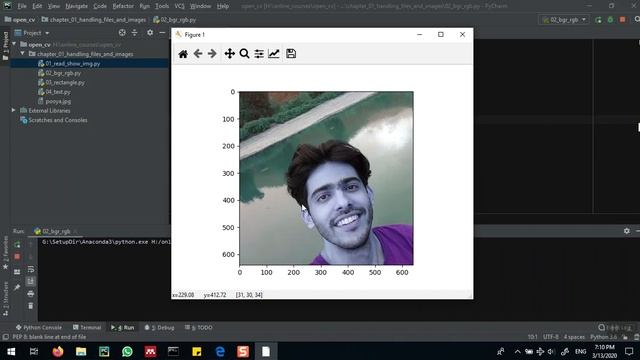640x360 pixels.
Task: Open the Refactor menu
Action: click(123, 6)
